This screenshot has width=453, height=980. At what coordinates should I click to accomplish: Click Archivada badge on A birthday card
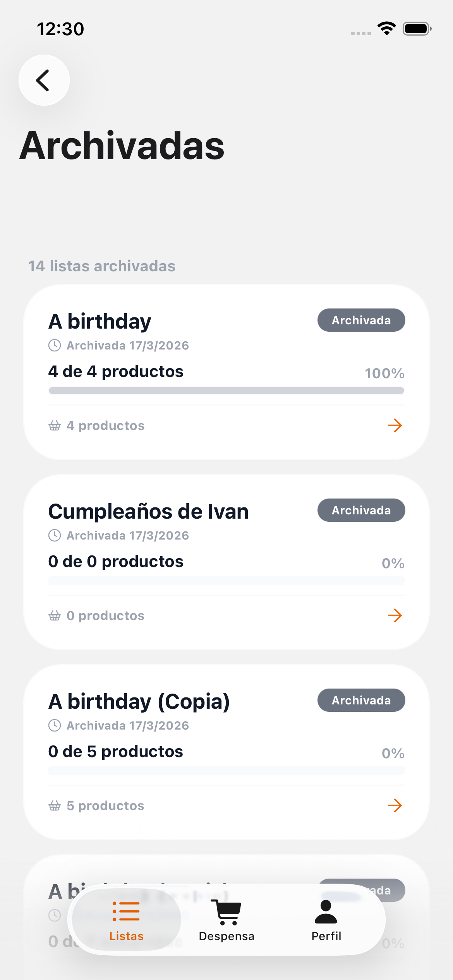pyautogui.click(x=361, y=320)
